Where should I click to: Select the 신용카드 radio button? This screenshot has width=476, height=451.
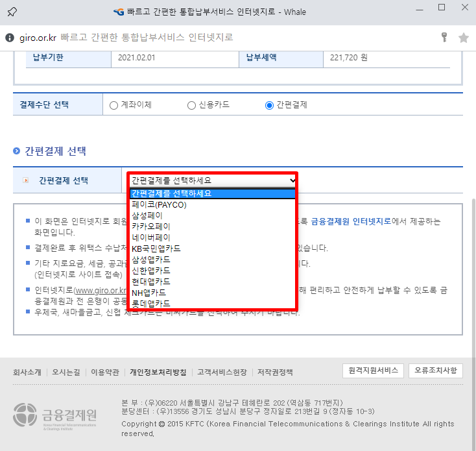pyautogui.click(x=191, y=105)
